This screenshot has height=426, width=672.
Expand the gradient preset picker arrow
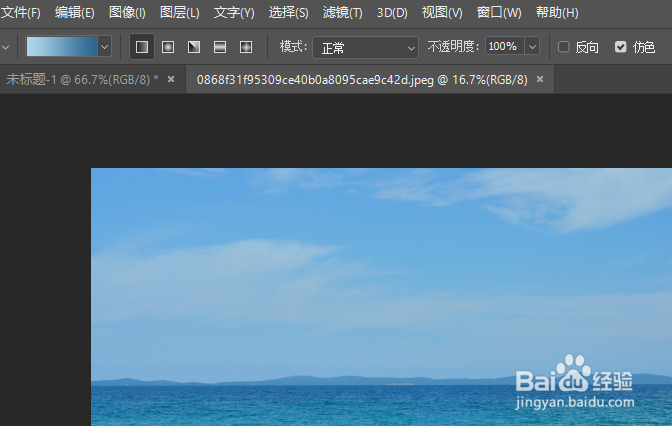pos(105,46)
